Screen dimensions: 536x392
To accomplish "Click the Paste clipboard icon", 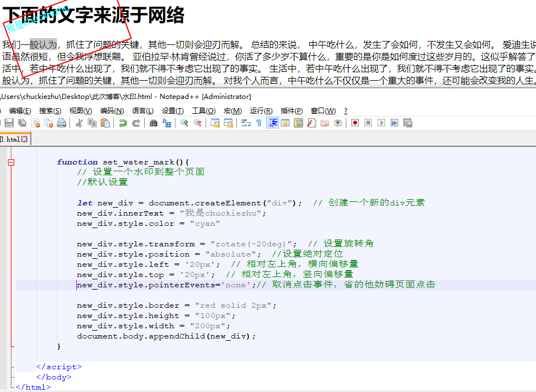I will pyautogui.click(x=105, y=123).
